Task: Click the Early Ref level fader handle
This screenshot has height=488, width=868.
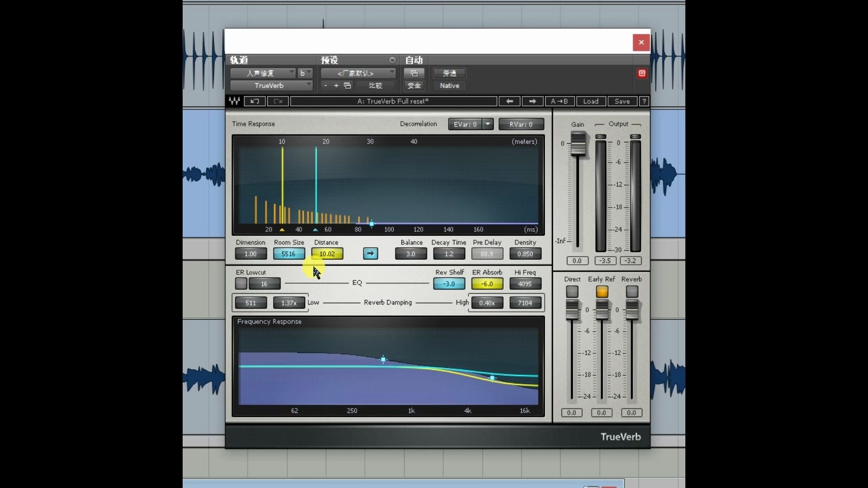Action: tap(602, 310)
